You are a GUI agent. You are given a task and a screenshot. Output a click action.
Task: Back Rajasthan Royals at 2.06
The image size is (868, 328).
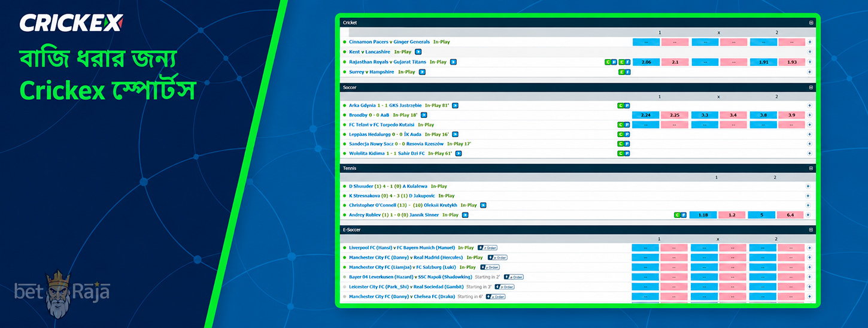646,62
